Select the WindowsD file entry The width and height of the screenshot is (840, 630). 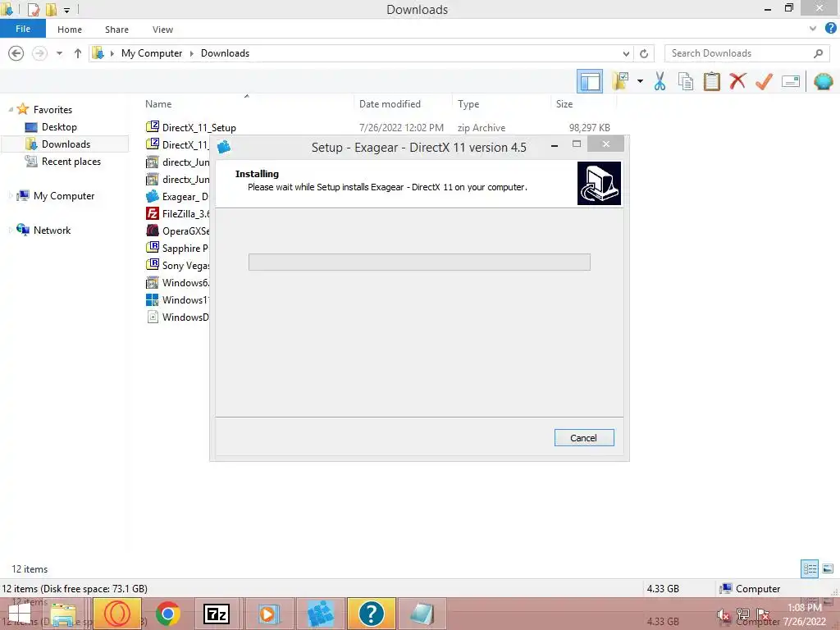pyautogui.click(x=177, y=317)
